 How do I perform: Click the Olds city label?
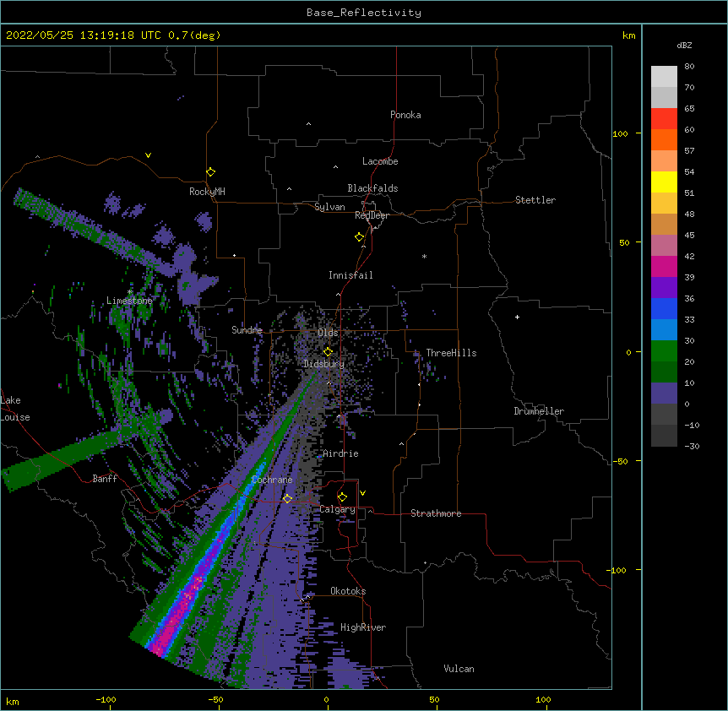[328, 333]
